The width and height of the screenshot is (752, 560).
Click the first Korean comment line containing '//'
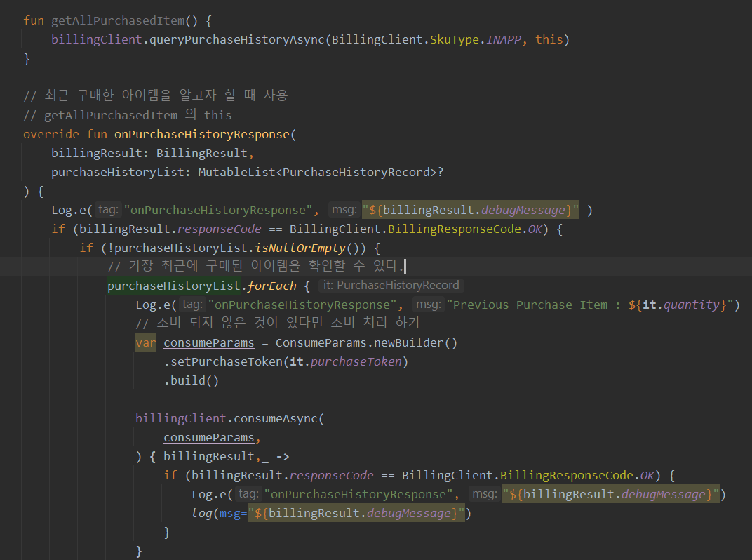(156, 95)
